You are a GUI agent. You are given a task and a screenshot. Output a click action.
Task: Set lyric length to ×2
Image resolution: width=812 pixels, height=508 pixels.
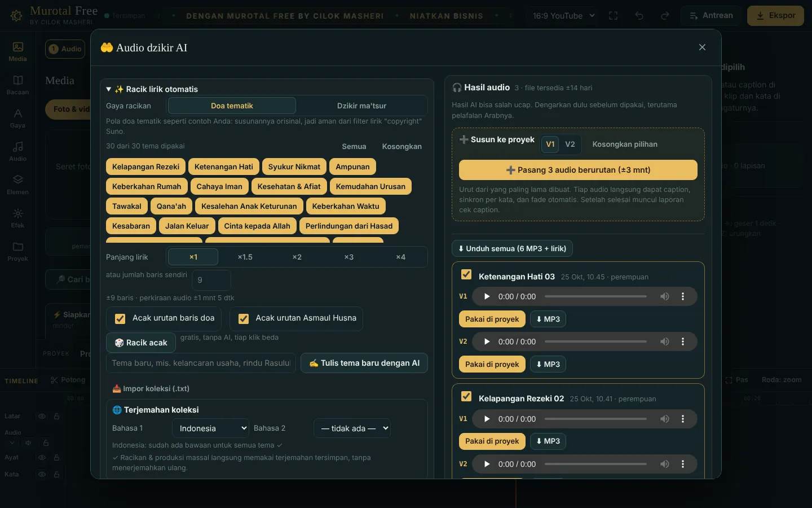point(297,257)
